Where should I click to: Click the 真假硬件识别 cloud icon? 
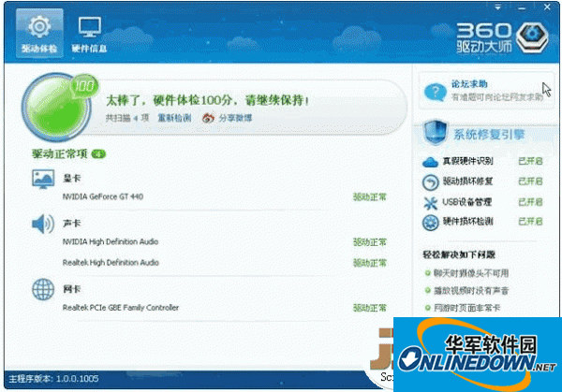coord(430,162)
